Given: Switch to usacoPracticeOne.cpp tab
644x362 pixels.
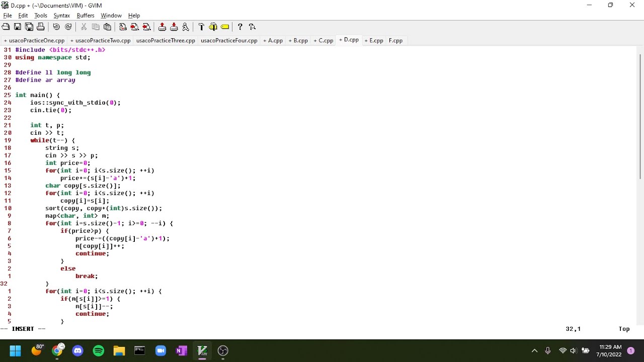Looking at the screenshot, I should tap(34, 40).
